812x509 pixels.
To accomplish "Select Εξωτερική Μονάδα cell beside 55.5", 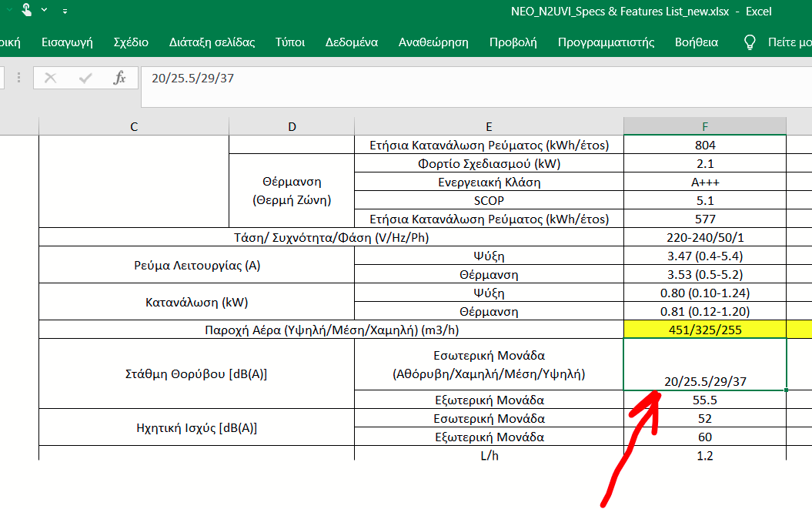I will point(489,400).
